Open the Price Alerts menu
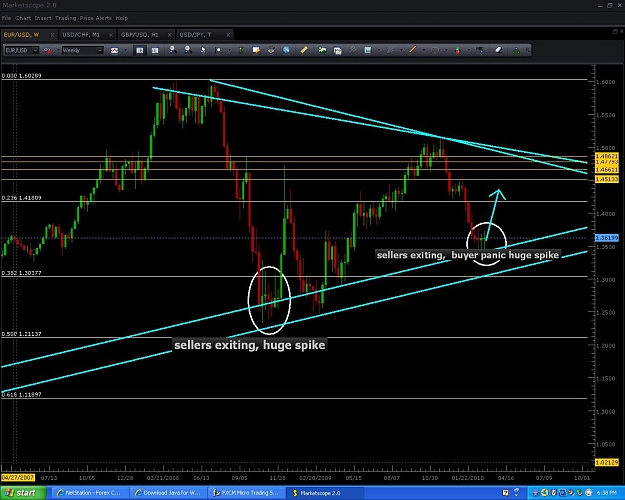 [x=96, y=18]
